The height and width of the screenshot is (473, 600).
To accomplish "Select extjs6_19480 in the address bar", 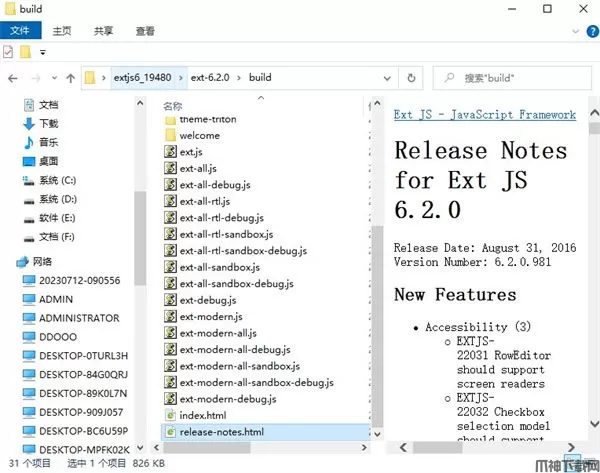I will tap(142, 78).
